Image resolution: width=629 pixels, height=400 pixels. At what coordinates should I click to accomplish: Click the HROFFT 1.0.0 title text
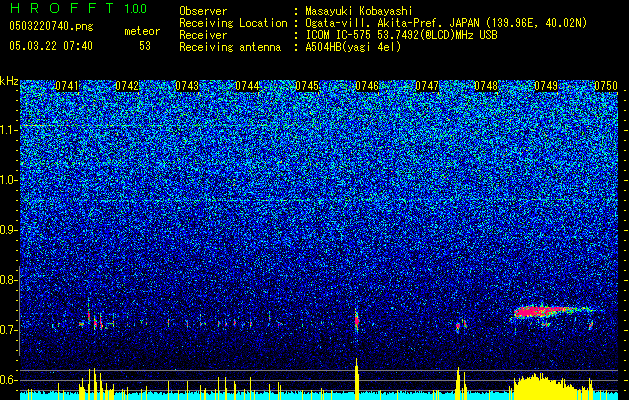[x=79, y=8]
